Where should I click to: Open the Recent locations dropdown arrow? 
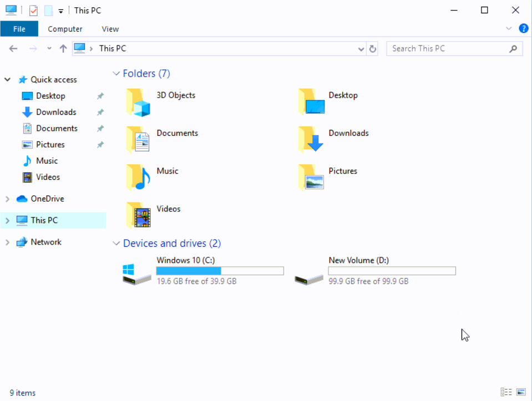point(49,48)
